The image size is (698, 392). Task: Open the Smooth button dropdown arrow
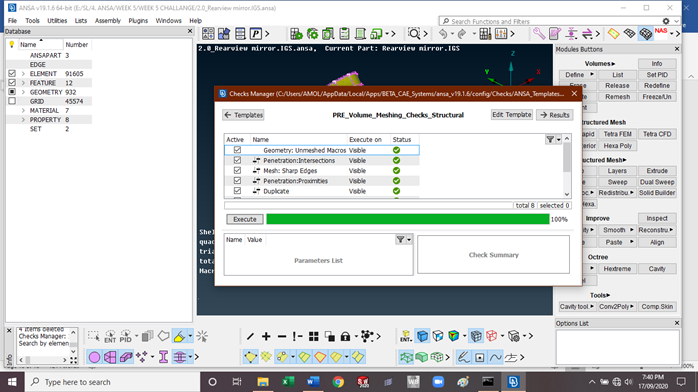[x=631, y=230]
